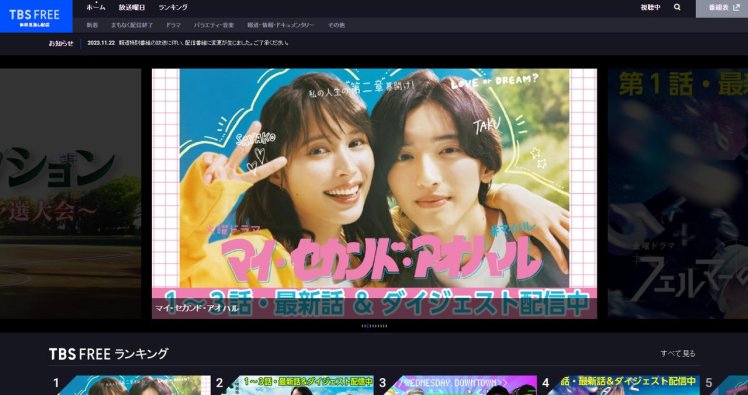
Task: Go to the ランキング menu item
Action: 173,8
